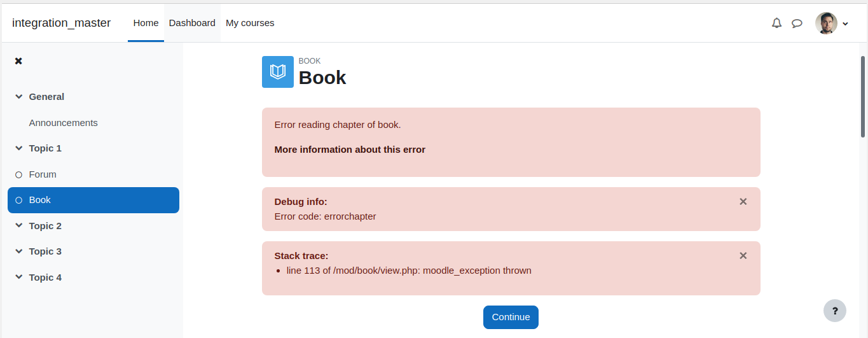Open the My courses tab
The image size is (868, 338).
pos(250,23)
